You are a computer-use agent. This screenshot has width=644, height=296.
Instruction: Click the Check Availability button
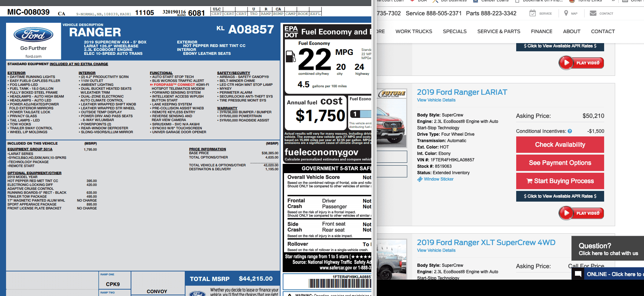560,145
